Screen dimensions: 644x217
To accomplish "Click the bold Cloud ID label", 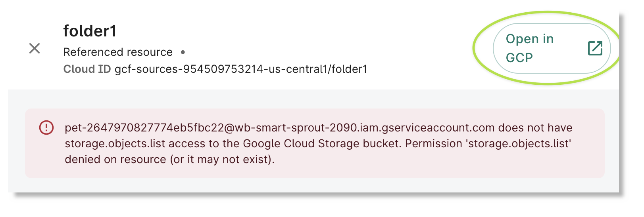I will (x=87, y=69).
